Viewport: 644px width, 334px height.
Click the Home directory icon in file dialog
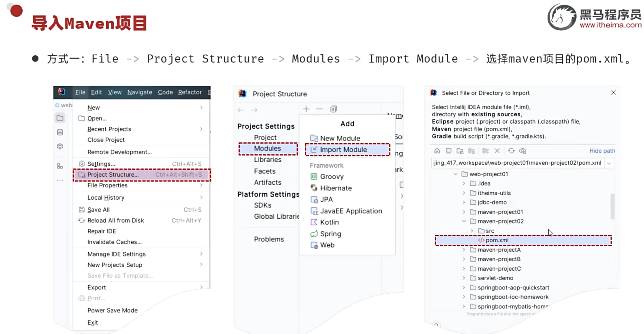pos(437,151)
